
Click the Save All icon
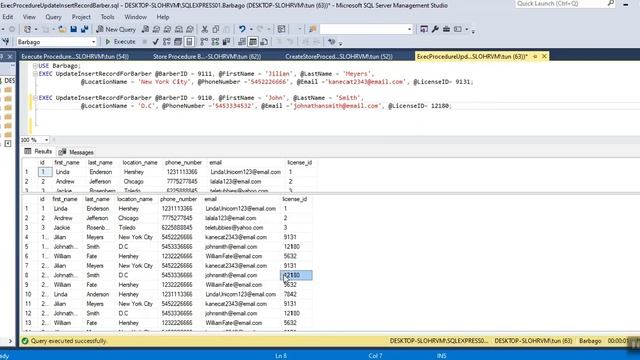84,29
